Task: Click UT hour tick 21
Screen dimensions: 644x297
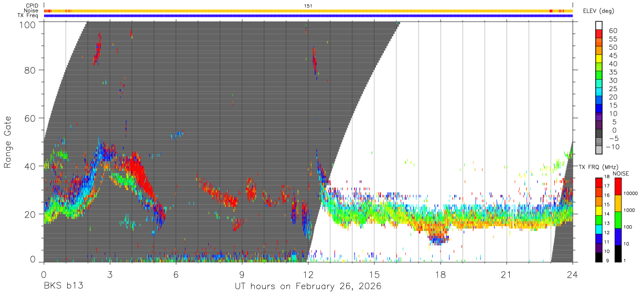Action: 507,274
